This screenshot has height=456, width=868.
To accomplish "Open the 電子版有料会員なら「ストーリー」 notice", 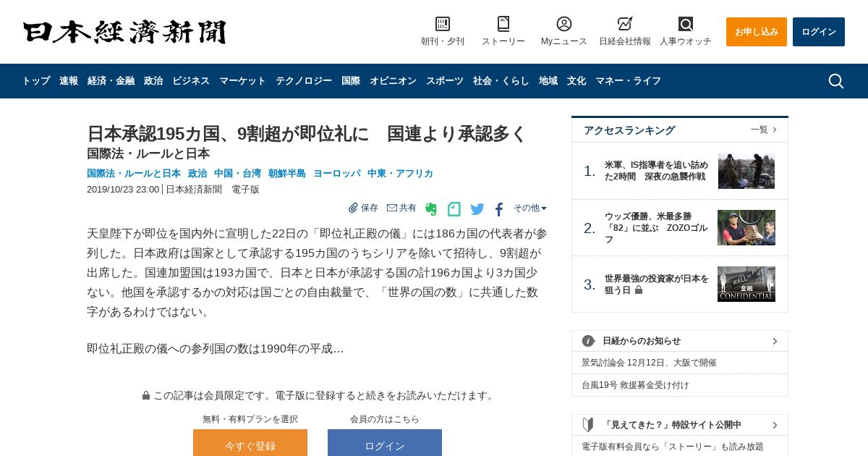I will point(673,447).
